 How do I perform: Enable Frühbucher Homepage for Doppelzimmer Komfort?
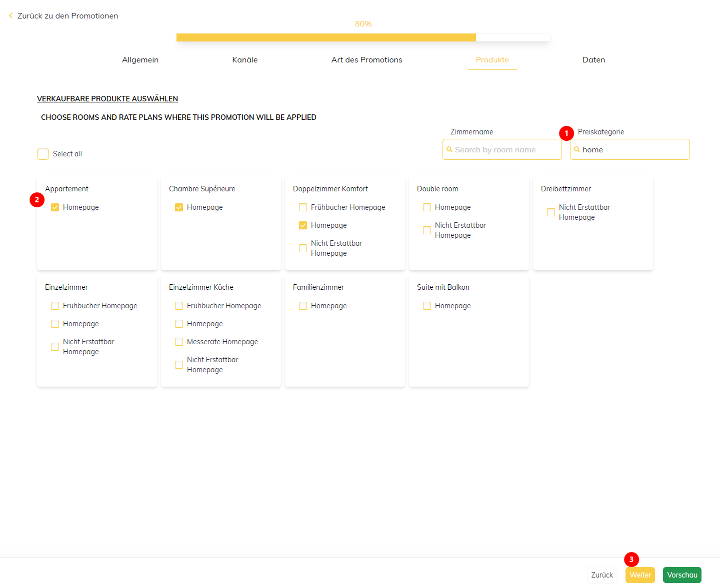coord(303,207)
